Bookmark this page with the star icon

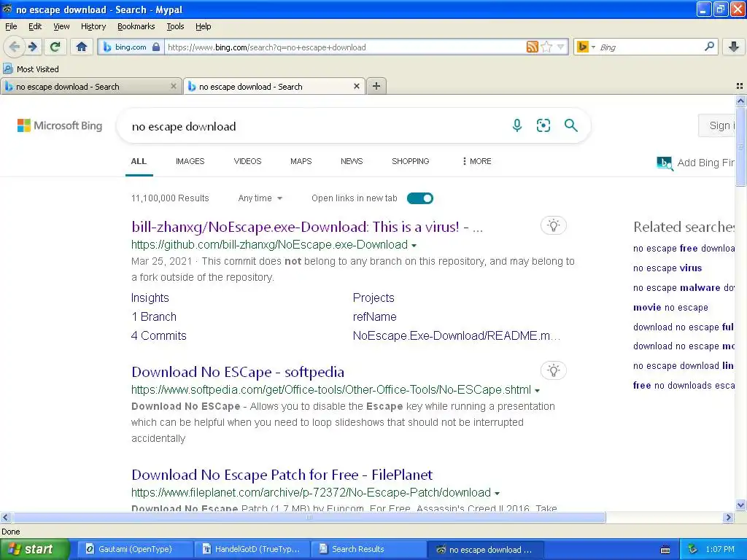[546, 47]
